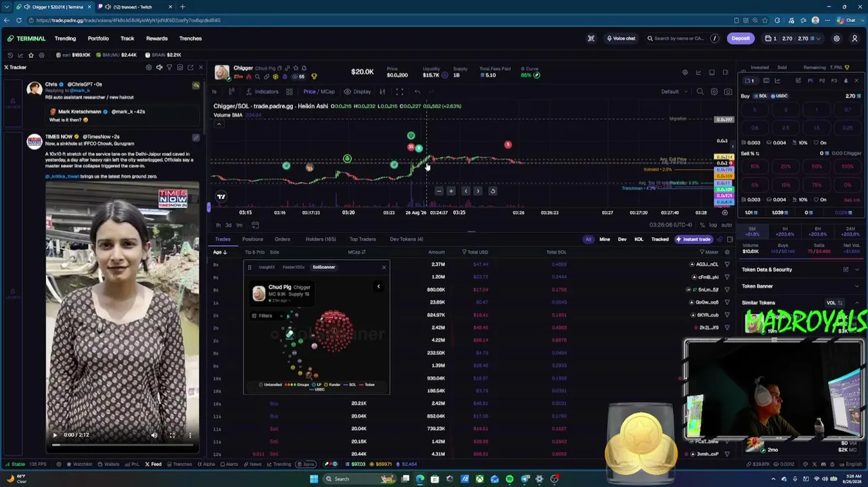Select the 3d time range
Screen dimensions: 868x487
228,225
